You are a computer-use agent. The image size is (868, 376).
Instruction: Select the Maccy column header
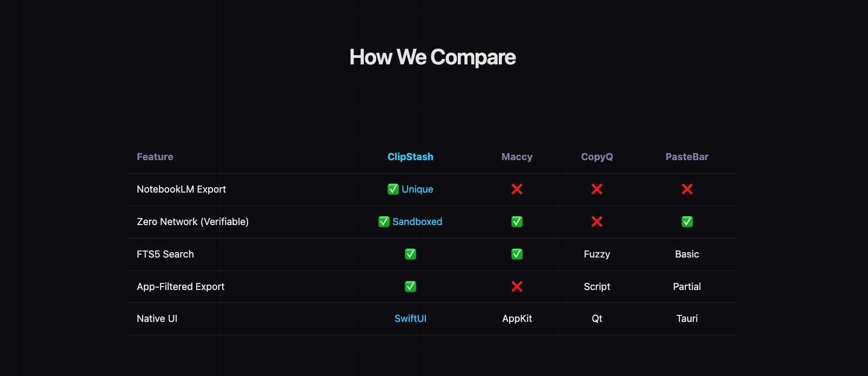coord(517,157)
